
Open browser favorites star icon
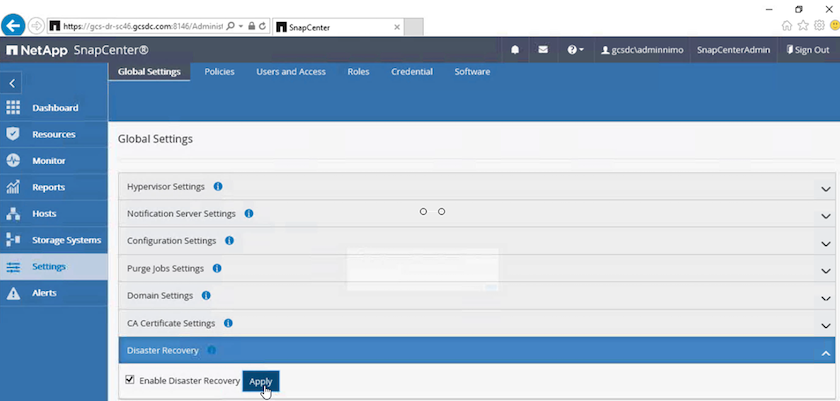point(803,25)
